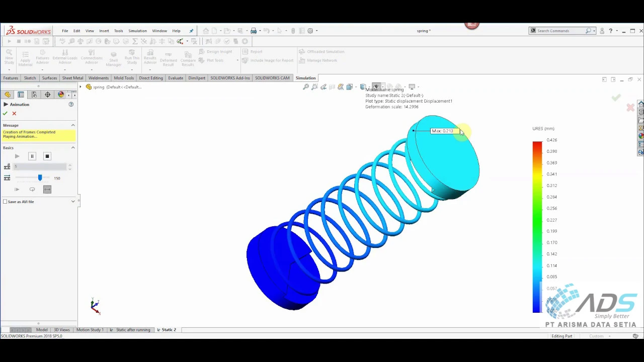Switch to the Surfaces tab
The width and height of the screenshot is (644, 362).
pyautogui.click(x=49, y=78)
